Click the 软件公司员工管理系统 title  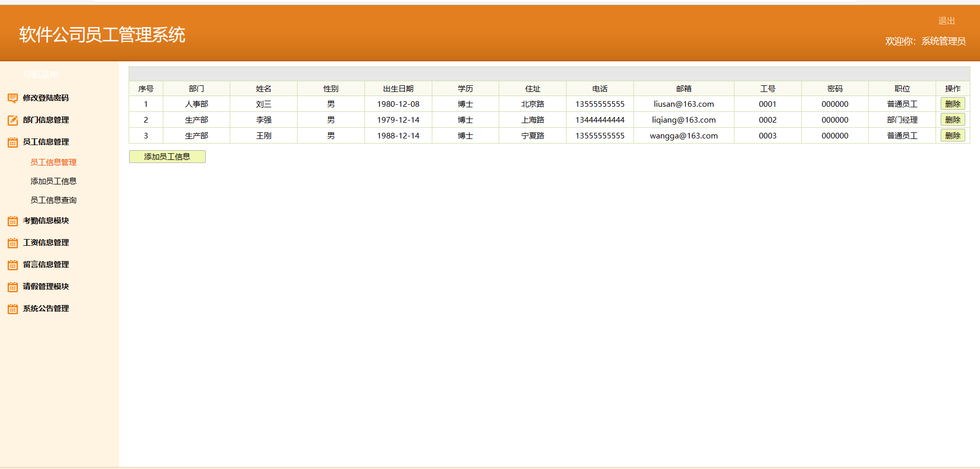102,35
